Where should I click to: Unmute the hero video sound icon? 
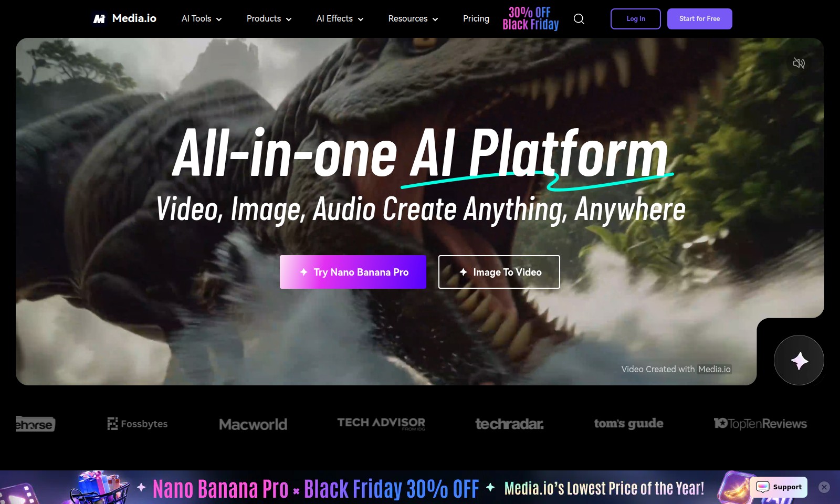pyautogui.click(x=799, y=63)
